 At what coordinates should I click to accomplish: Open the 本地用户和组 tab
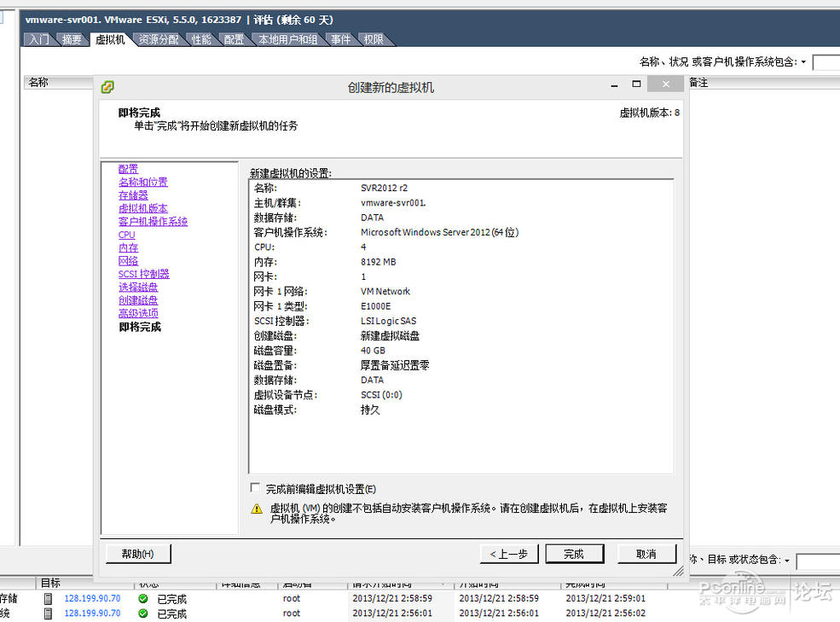287,39
